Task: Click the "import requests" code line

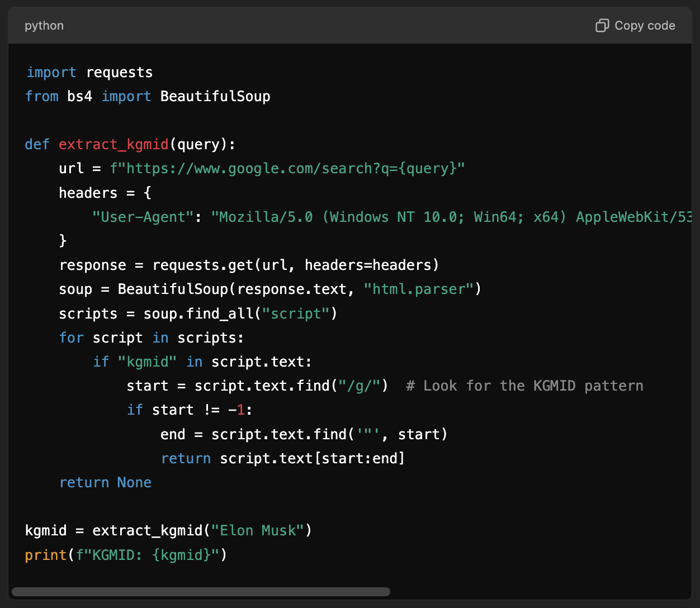Action: click(x=89, y=73)
